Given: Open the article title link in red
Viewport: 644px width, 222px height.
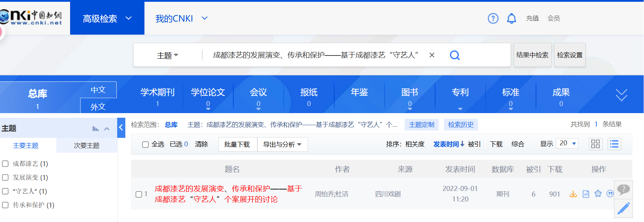Looking at the screenshot, I should point(228,194).
